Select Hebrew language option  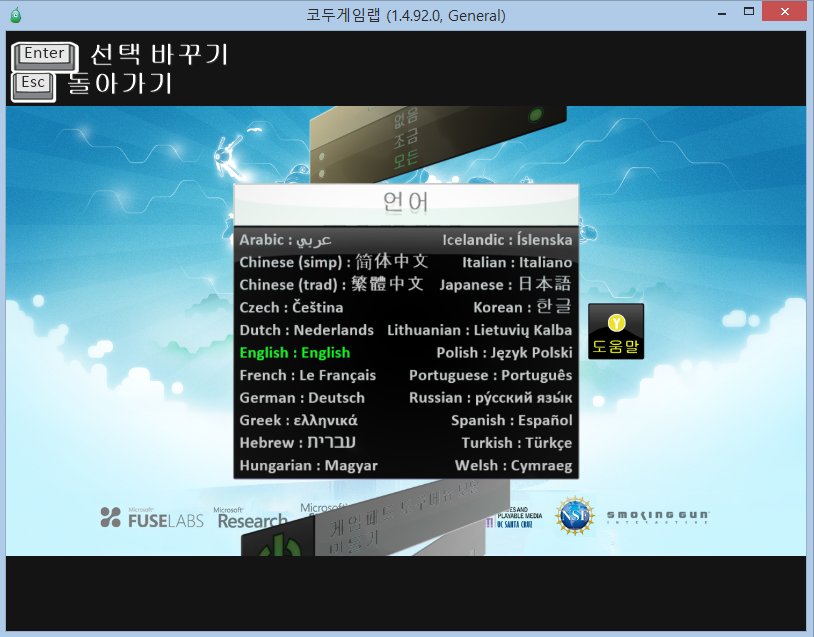point(297,443)
